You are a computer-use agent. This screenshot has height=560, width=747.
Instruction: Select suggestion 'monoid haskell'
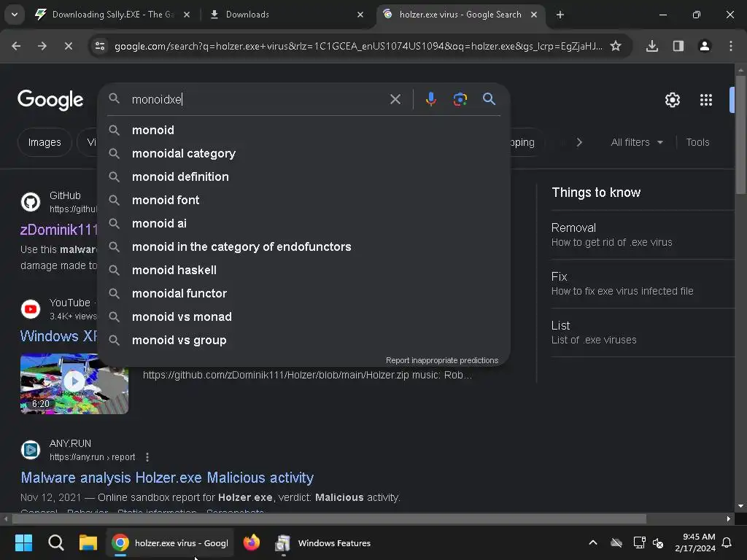click(x=303, y=270)
